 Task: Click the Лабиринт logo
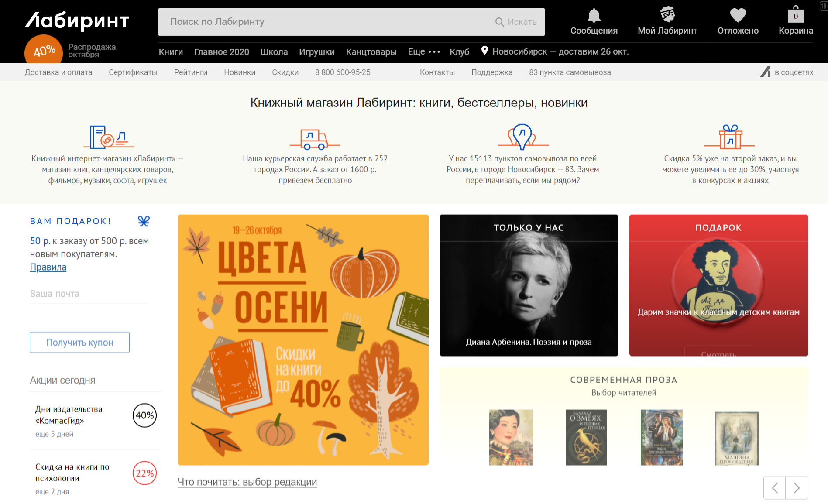tap(77, 21)
